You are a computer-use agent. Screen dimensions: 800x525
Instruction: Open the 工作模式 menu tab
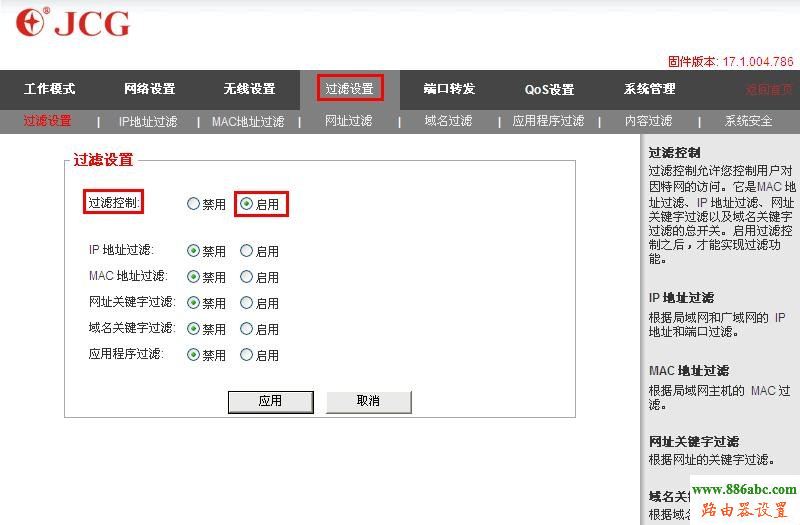pyautogui.click(x=49, y=89)
